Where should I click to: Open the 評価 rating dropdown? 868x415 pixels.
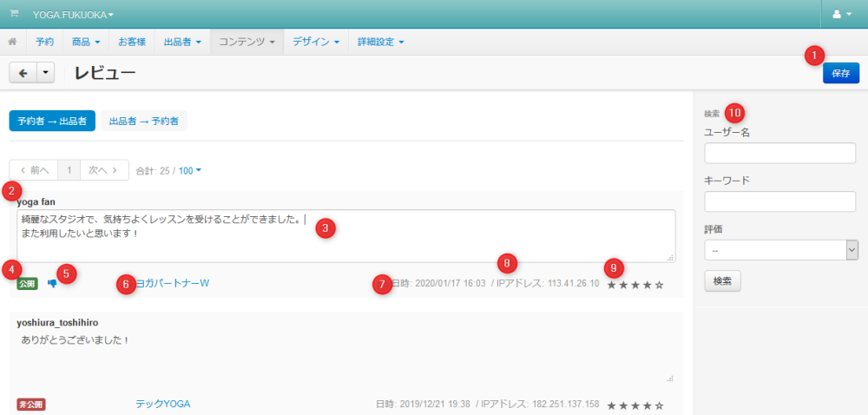[x=781, y=250]
